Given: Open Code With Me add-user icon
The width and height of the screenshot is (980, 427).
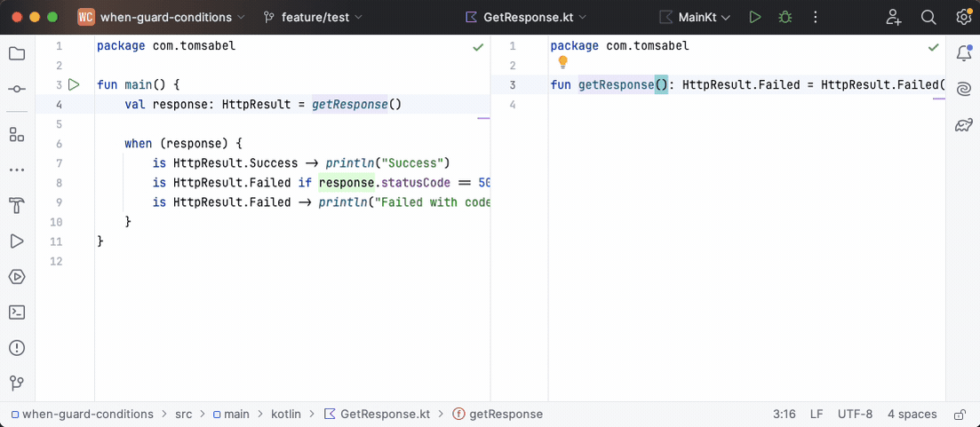Looking at the screenshot, I should click(x=894, y=18).
